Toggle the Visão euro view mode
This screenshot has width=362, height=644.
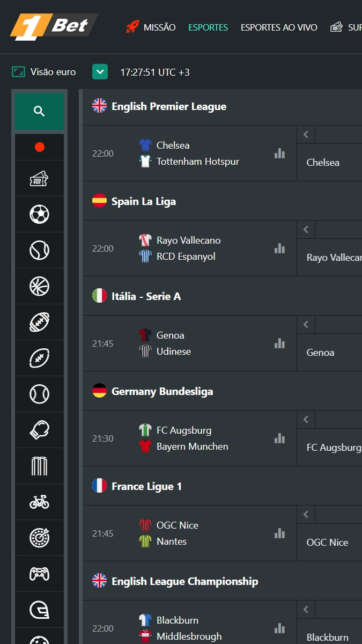44,72
